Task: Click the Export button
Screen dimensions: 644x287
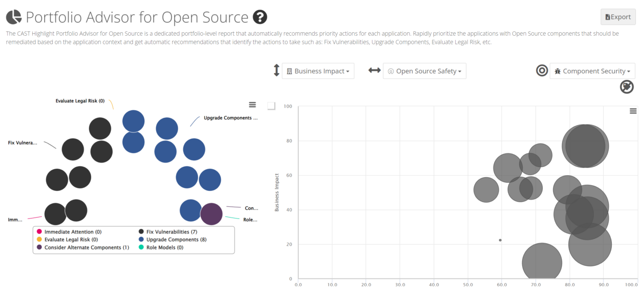Action: [x=618, y=17]
